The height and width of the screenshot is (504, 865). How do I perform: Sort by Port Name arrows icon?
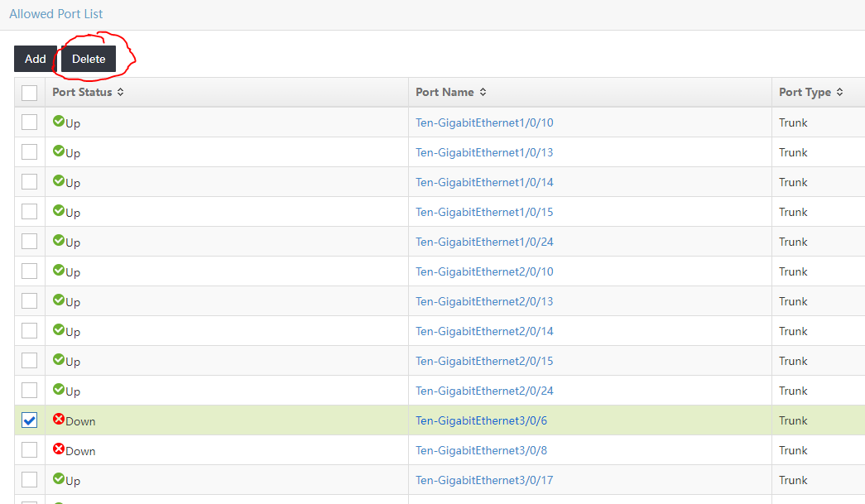pyautogui.click(x=483, y=92)
